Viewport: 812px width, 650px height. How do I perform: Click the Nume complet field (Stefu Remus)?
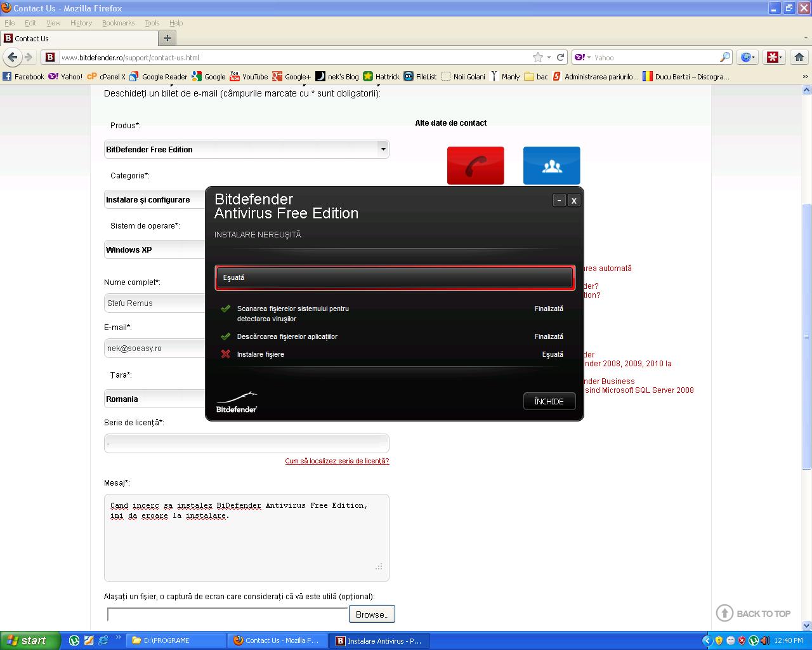point(155,303)
